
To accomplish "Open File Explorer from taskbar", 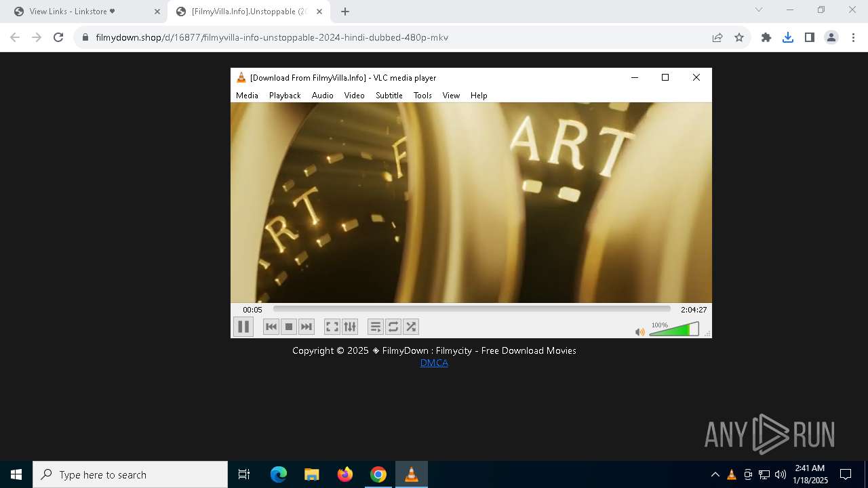I will point(311,474).
